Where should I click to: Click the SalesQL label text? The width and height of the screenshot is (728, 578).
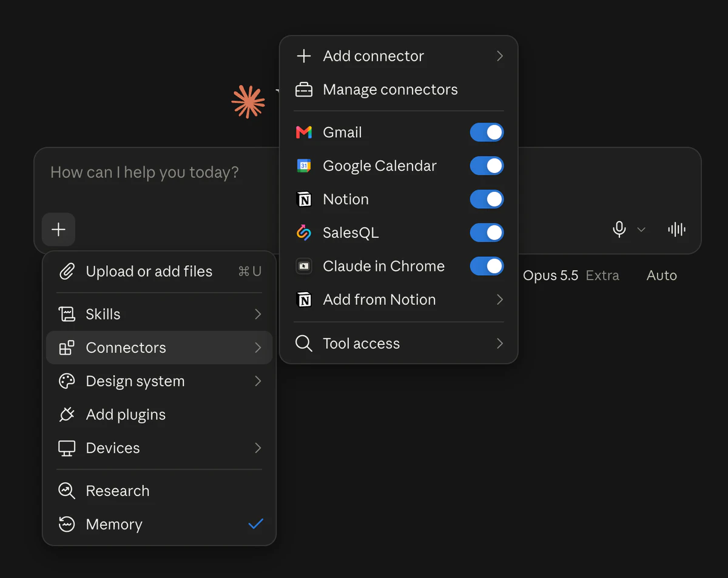(x=351, y=233)
